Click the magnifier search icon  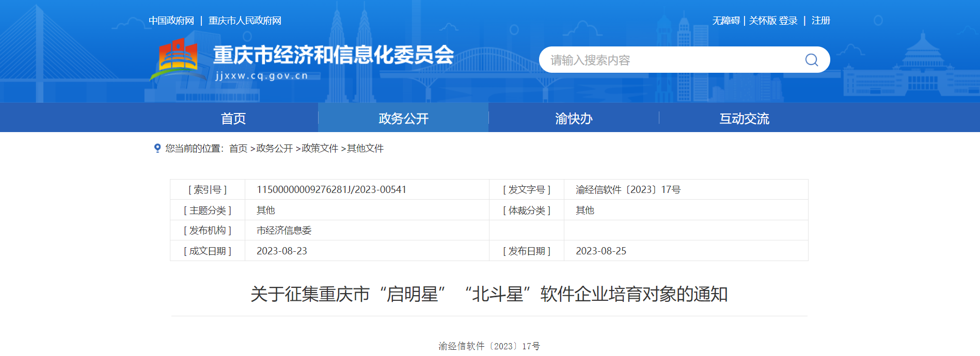click(x=811, y=60)
